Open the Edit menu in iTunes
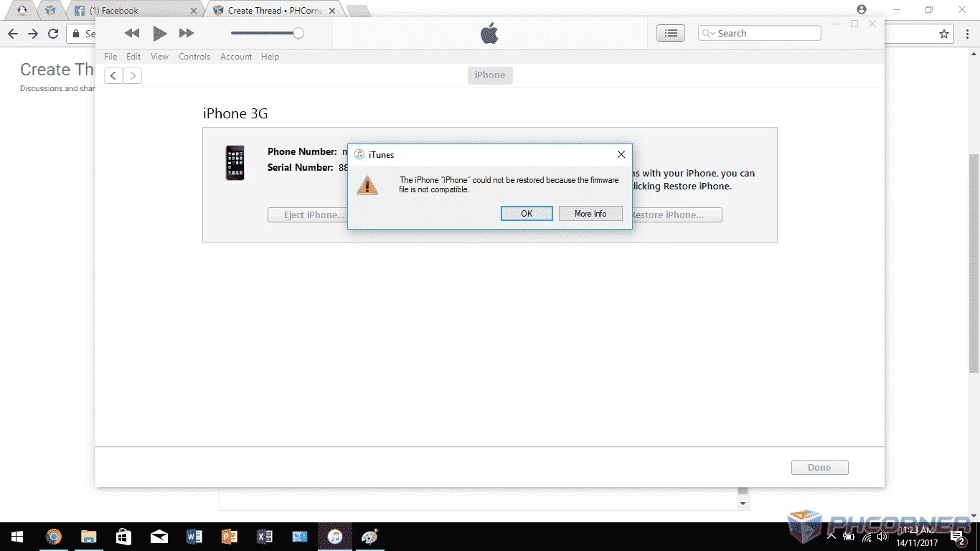This screenshot has height=551, width=980. click(133, 57)
